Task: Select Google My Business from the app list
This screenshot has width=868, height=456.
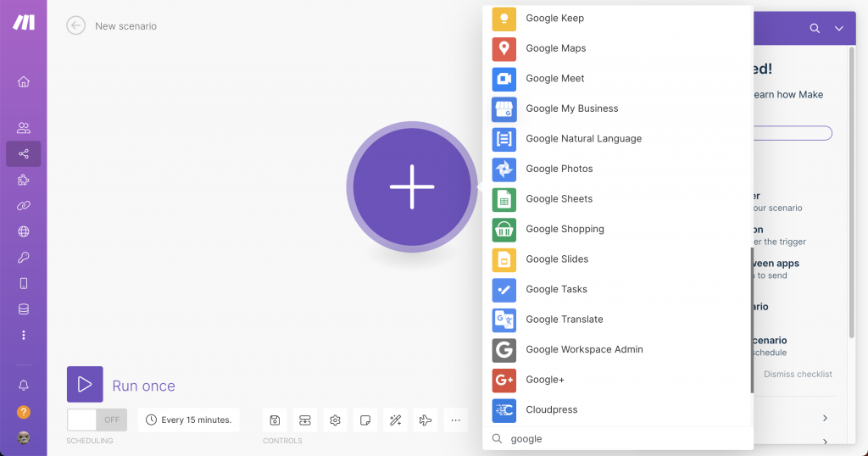Action: point(617,109)
